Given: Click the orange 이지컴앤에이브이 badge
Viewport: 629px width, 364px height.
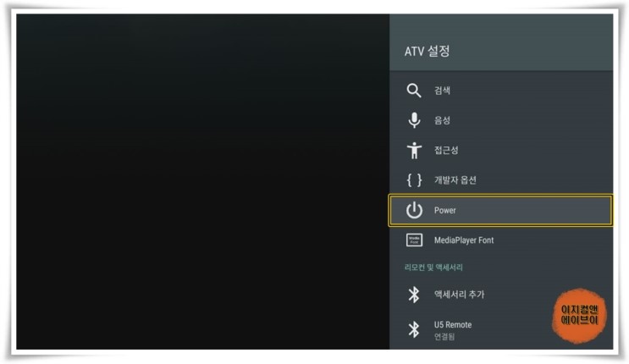Looking at the screenshot, I should [x=579, y=316].
